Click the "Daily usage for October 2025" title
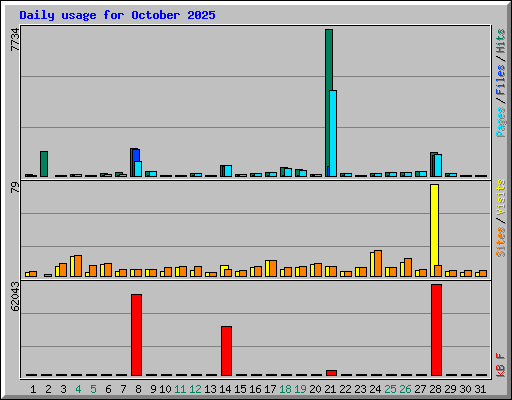Viewport: 512px width, 400px height. [117, 15]
